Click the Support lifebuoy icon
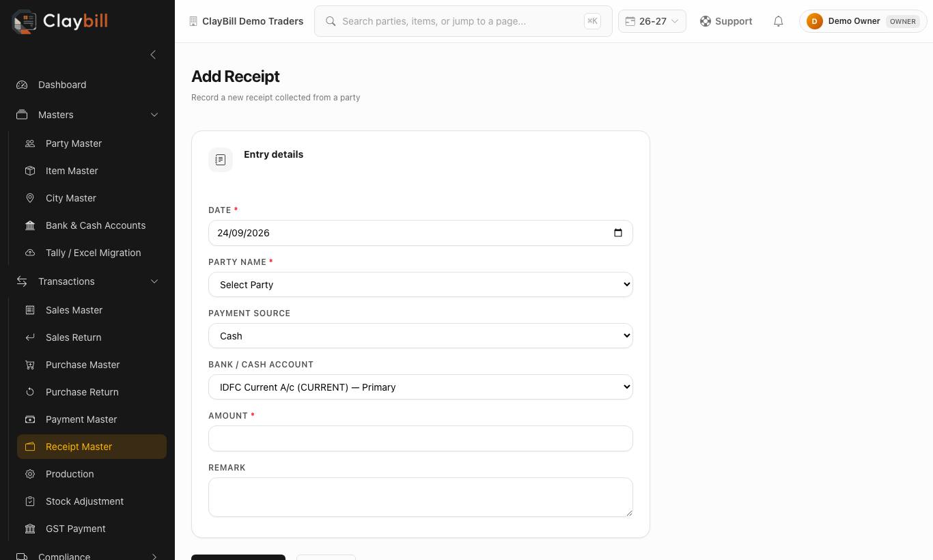Viewport: 933px width, 560px height. [x=706, y=21]
